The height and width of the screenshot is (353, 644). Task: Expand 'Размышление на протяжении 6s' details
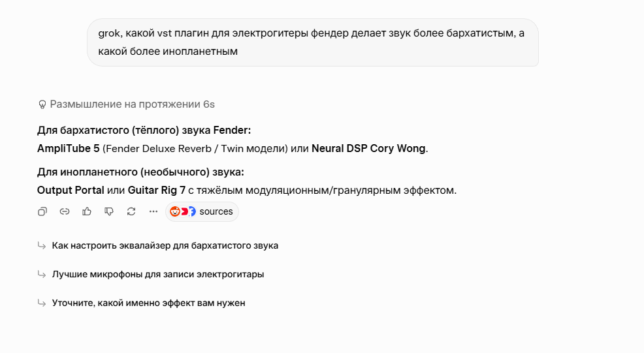pyautogui.click(x=126, y=104)
